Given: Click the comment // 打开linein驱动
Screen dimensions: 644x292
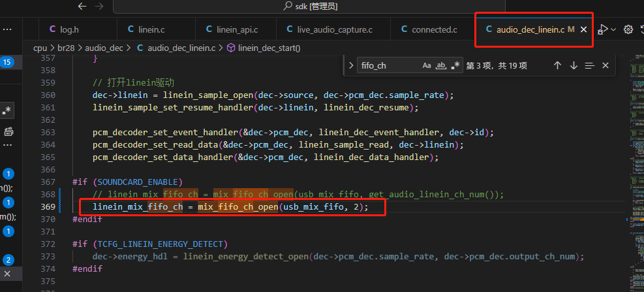Looking at the screenshot, I should click(x=134, y=83).
